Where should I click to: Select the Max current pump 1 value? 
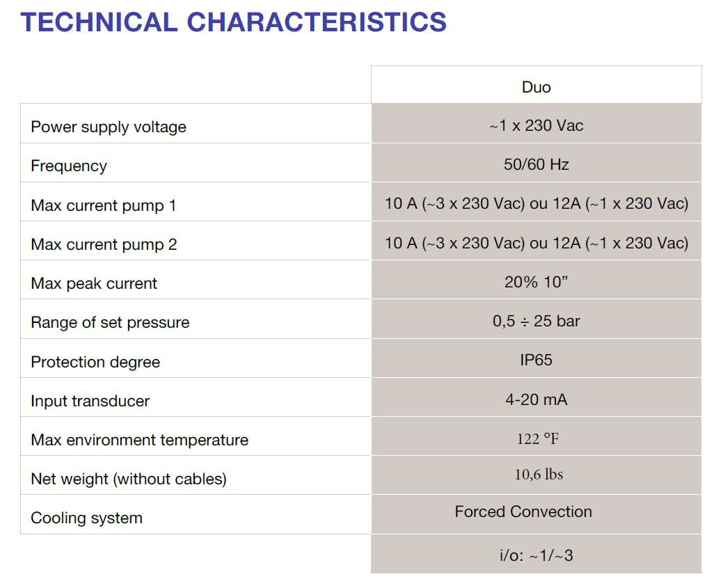click(x=537, y=204)
